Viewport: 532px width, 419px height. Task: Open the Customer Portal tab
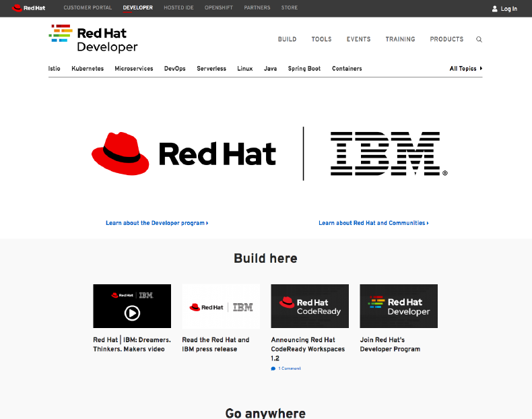[88, 7]
